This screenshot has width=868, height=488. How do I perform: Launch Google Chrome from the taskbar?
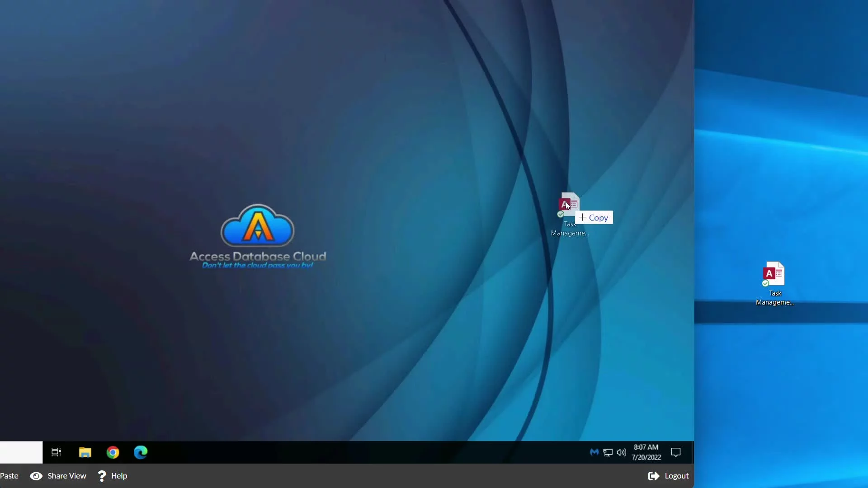(113, 452)
